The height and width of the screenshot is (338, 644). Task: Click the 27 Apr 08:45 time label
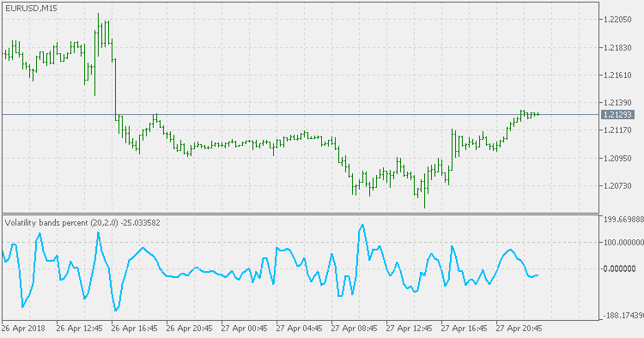(355, 329)
